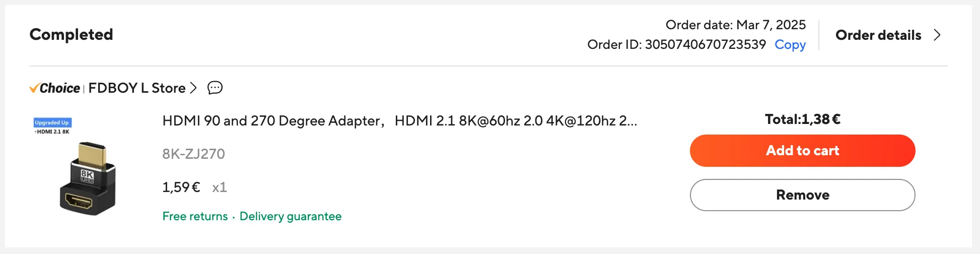980x254 pixels.
Task: Remove this completed order
Action: point(802,195)
